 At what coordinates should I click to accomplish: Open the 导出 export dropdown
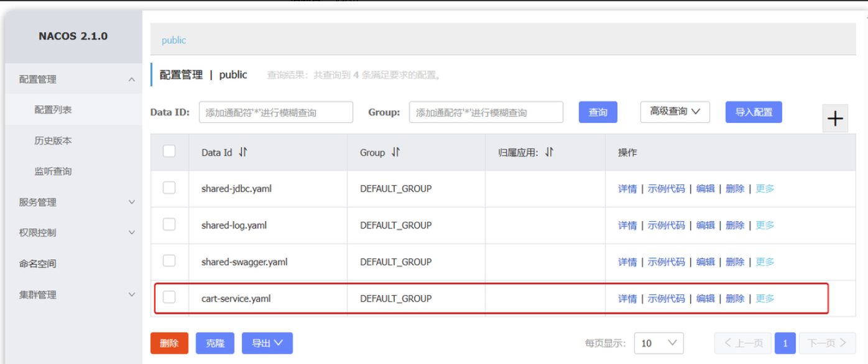tap(267, 343)
